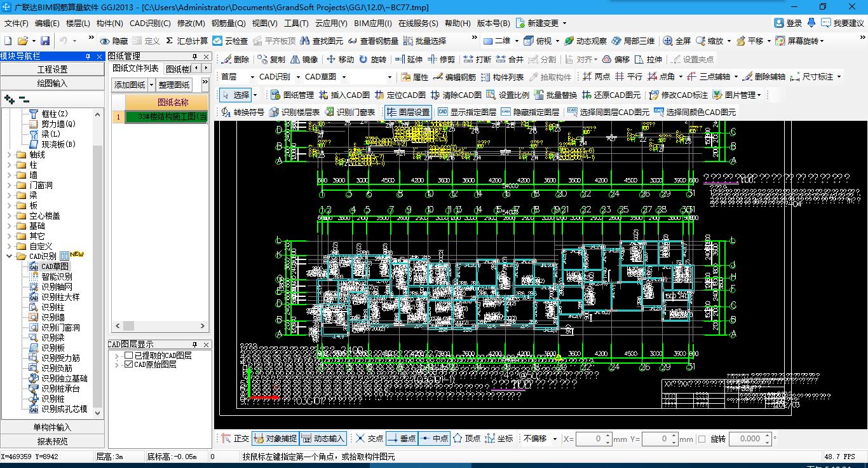Open the 添加图纸 dropdown arrow
Viewport: 868px width, 468px height.
click(x=152, y=85)
